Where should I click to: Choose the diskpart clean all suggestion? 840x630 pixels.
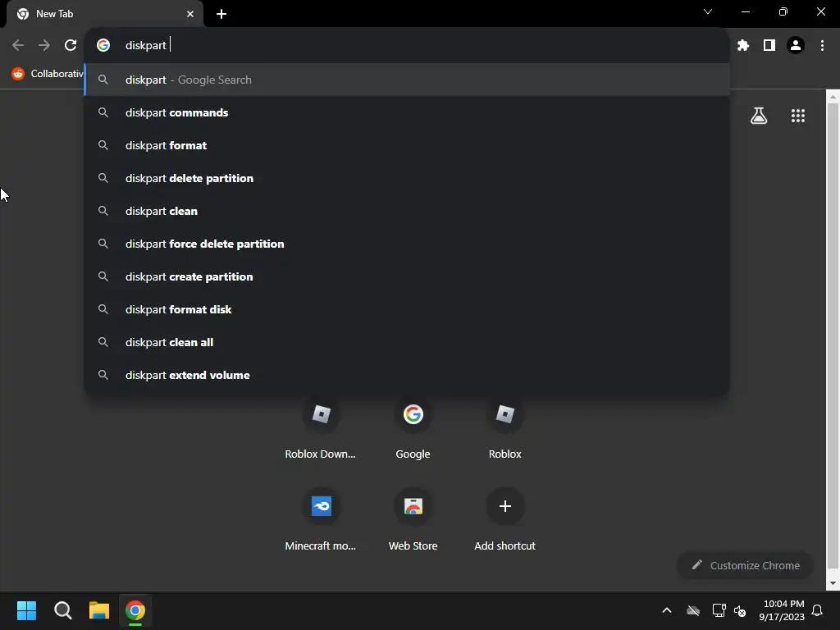407,342
